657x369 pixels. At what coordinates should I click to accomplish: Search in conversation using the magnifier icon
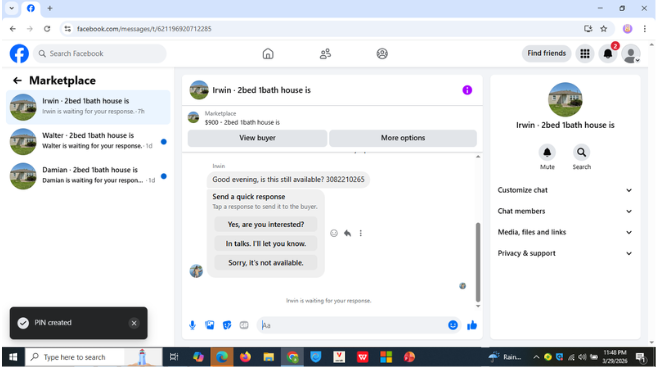point(582,152)
